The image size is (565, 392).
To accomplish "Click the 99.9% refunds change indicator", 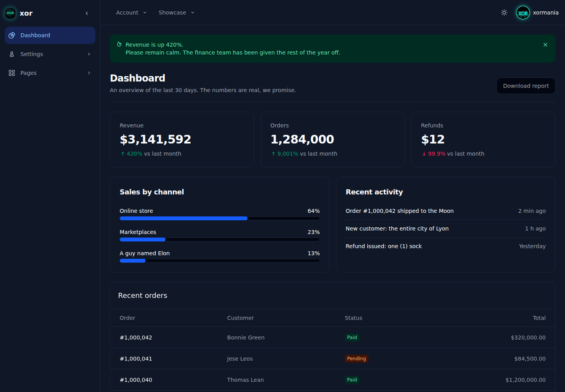I will point(433,154).
